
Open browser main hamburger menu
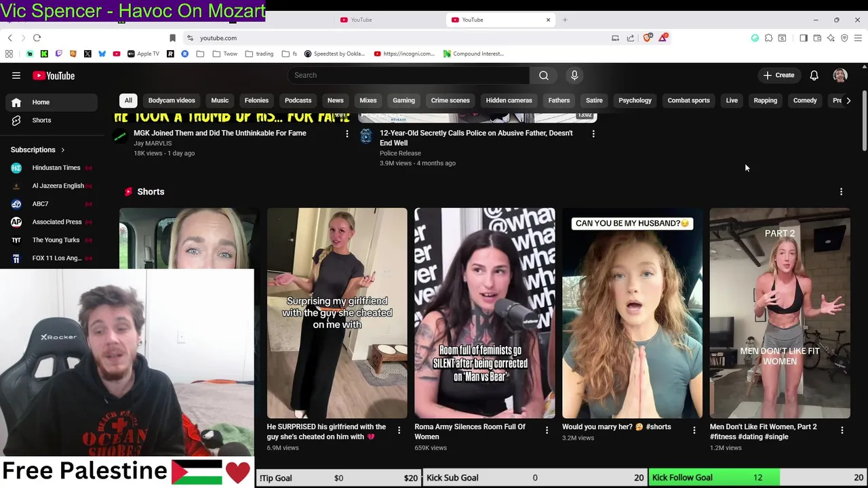(x=858, y=38)
